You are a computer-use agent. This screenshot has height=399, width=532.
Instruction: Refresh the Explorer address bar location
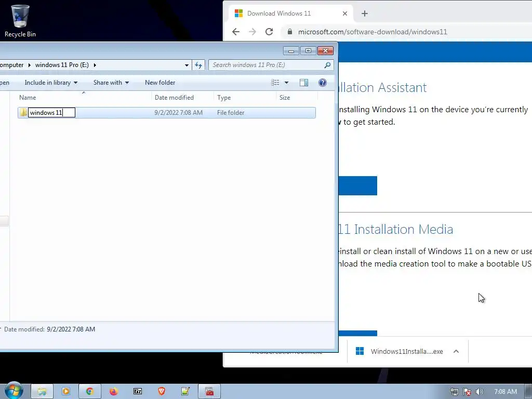point(198,65)
